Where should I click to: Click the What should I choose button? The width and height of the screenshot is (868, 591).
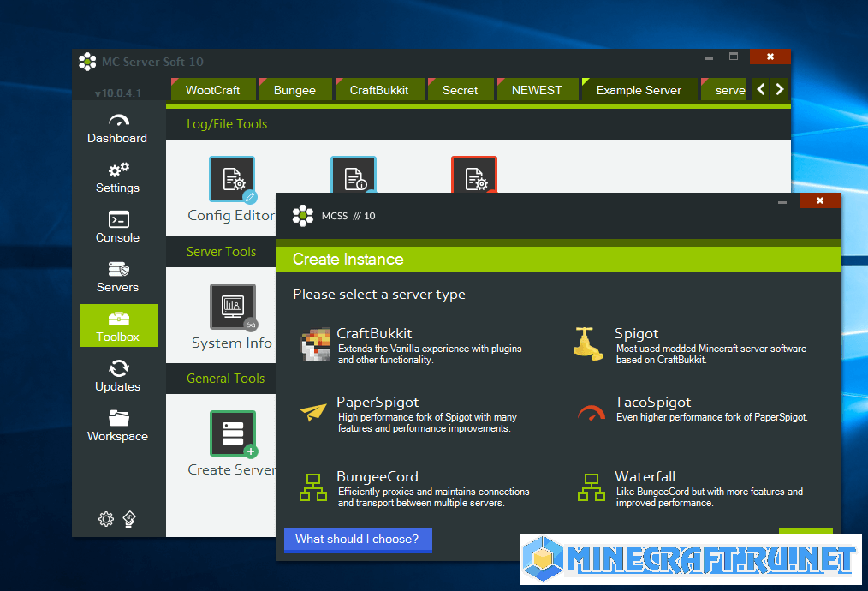click(x=358, y=540)
